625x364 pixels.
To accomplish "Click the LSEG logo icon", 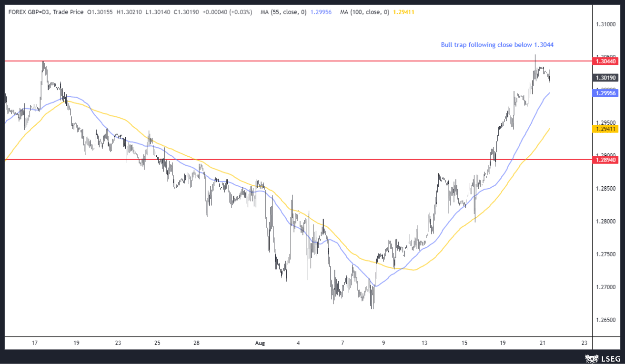I will [592, 357].
